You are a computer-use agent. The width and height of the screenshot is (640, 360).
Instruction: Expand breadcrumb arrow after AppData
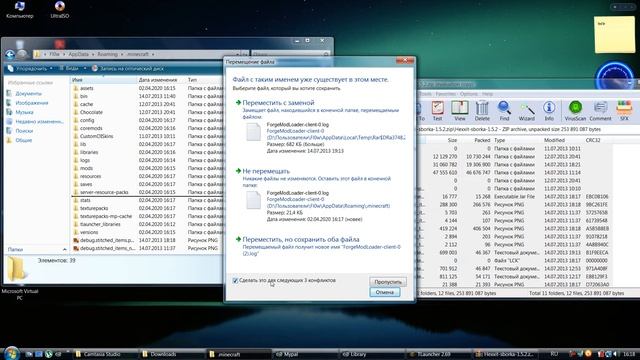coord(93,54)
